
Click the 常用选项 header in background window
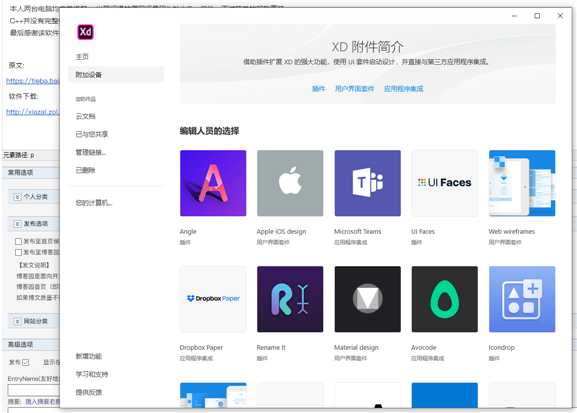click(x=21, y=172)
